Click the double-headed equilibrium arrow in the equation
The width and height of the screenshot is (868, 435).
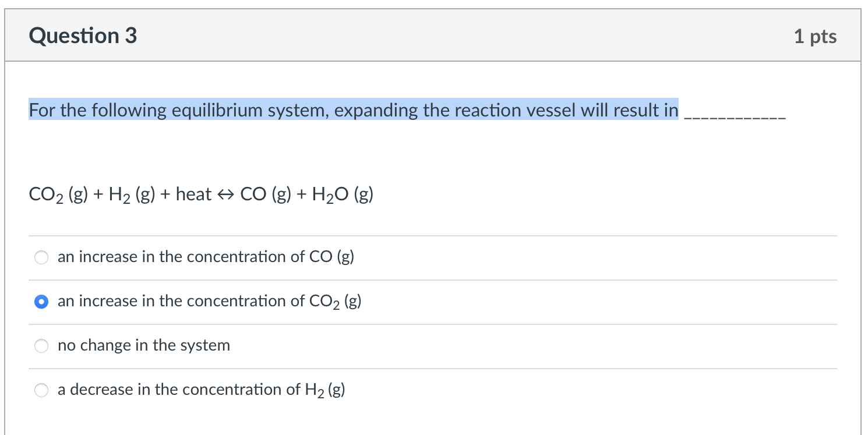[226, 194]
